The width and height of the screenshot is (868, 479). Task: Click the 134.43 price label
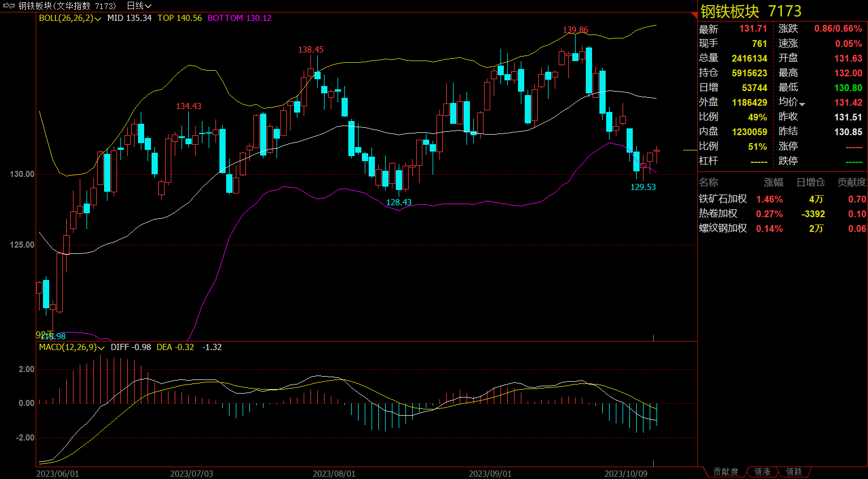[188, 106]
